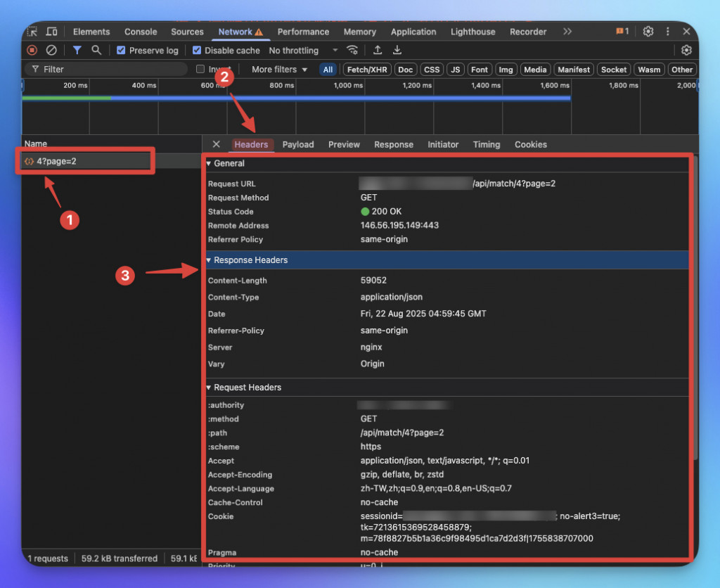
Task: Close the request details pane
Action: (x=217, y=144)
